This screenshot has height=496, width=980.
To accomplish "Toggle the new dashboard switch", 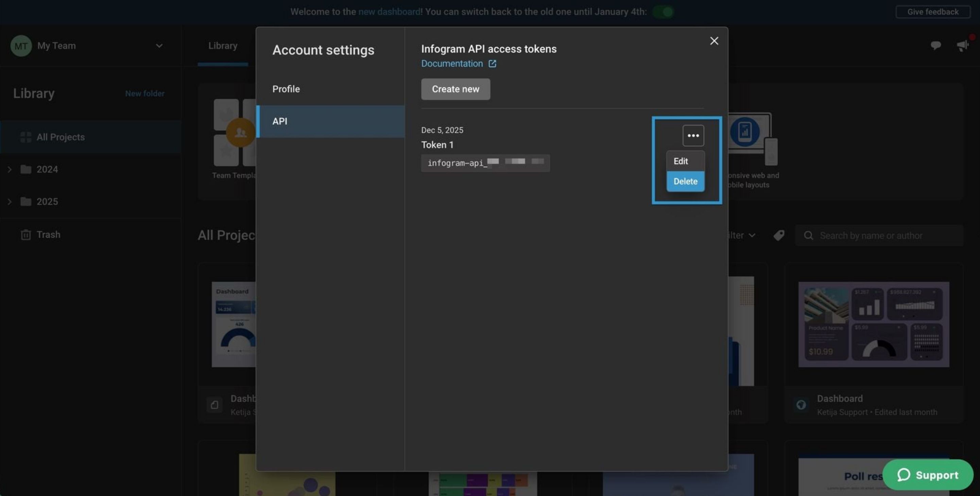I will pos(664,12).
